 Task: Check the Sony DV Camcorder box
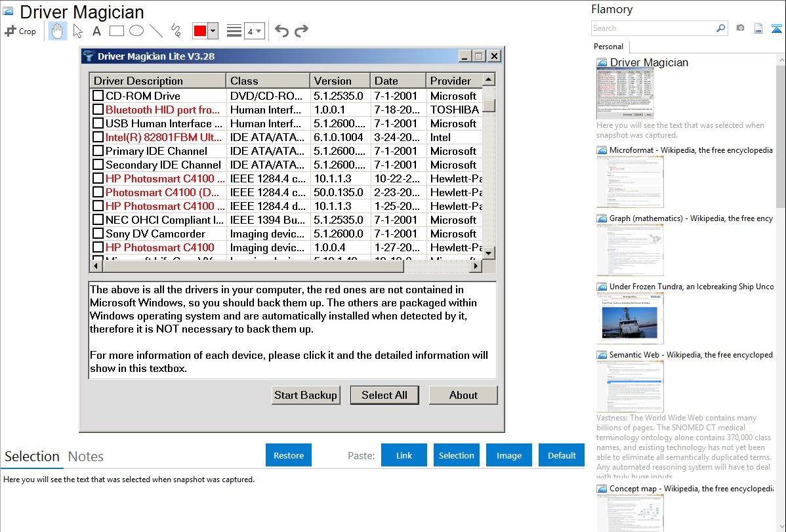[x=98, y=233]
